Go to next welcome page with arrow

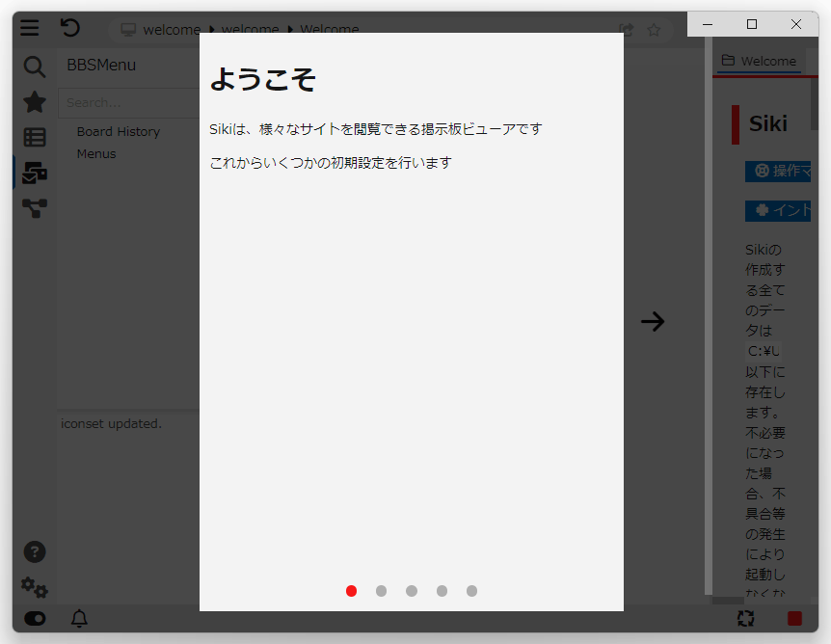pyautogui.click(x=653, y=321)
